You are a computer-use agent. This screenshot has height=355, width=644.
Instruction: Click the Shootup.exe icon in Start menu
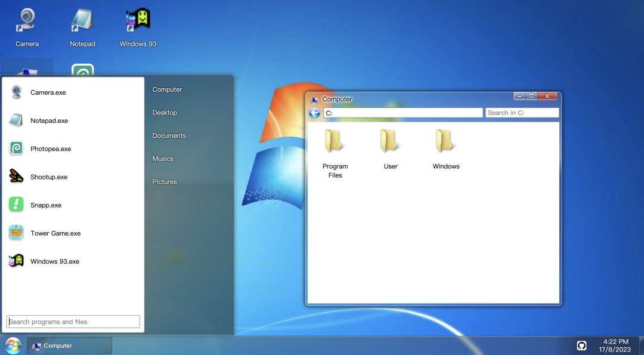click(17, 177)
